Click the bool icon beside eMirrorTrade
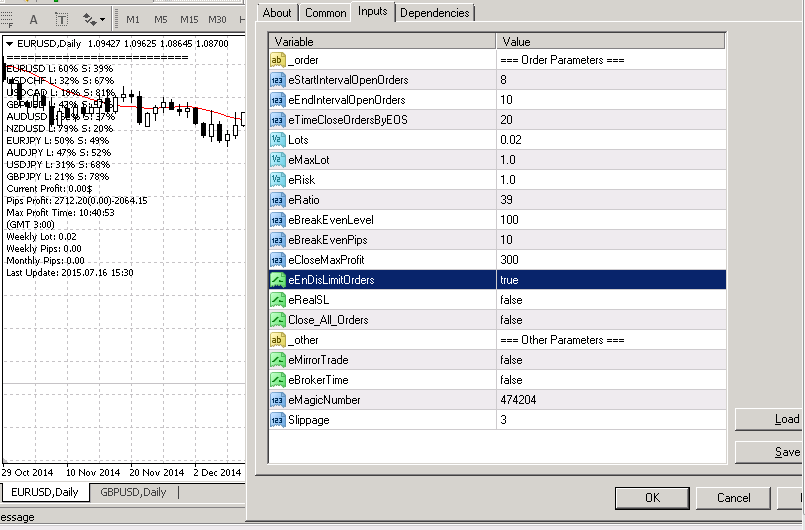The width and height of the screenshot is (805, 530). tap(277, 360)
